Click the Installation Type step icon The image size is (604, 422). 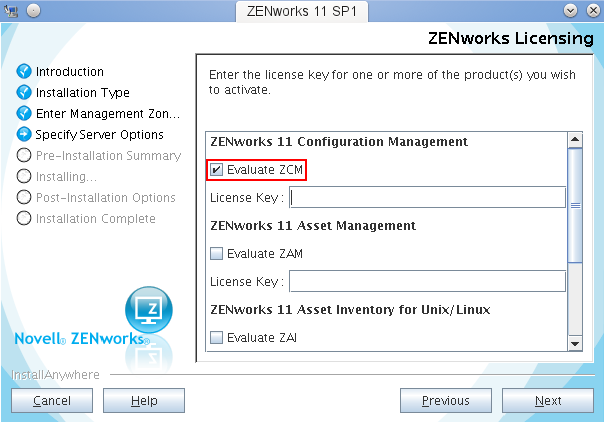click(x=24, y=93)
